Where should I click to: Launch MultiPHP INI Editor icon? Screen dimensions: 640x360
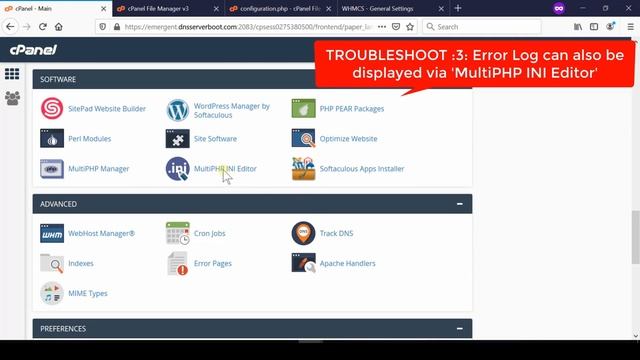coord(178,169)
